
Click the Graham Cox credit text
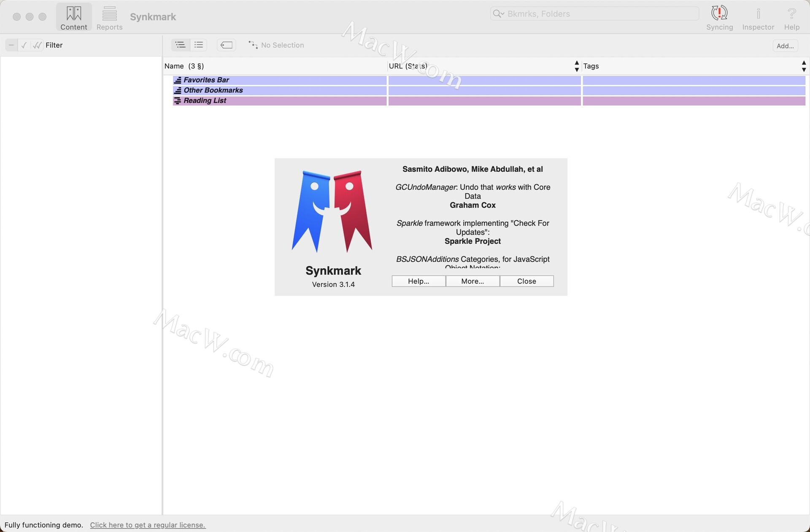472,205
